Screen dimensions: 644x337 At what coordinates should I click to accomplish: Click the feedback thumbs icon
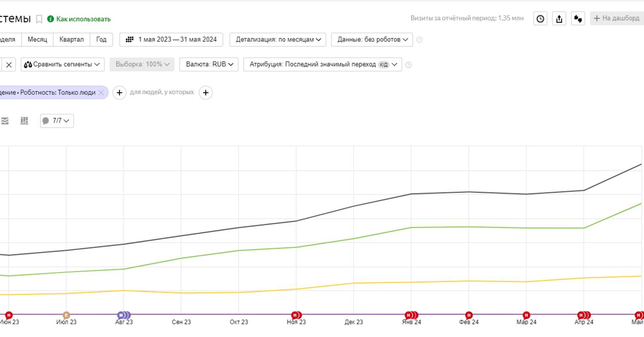(x=578, y=19)
